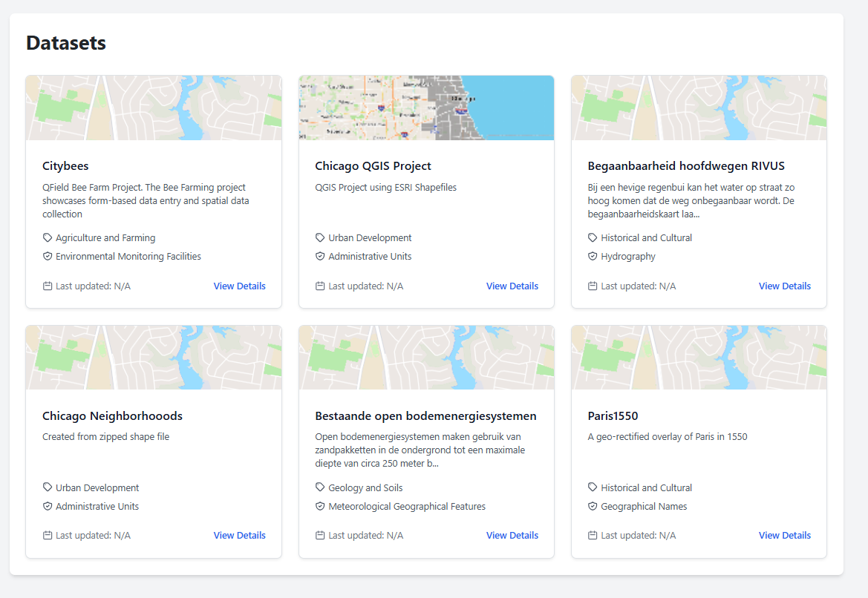Viewport: 868px width, 598px height.
Task: Click the shield icon beside Geographical Names
Action: point(593,507)
